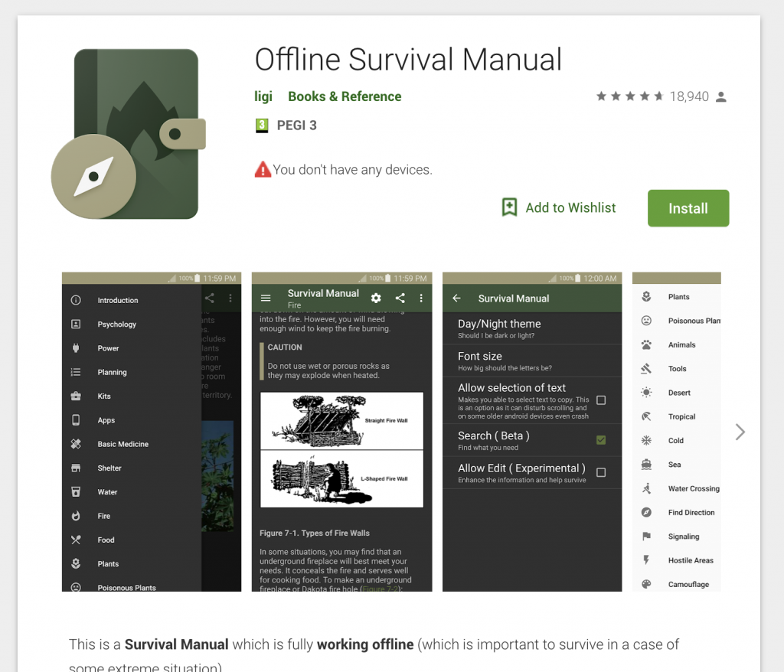
Task: Click the Camouflage palette icon
Action: 646,584
